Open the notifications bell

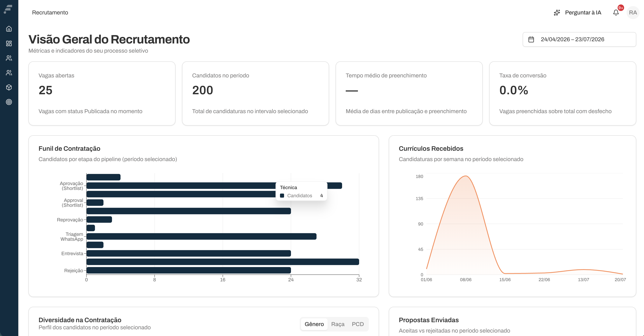click(x=616, y=13)
